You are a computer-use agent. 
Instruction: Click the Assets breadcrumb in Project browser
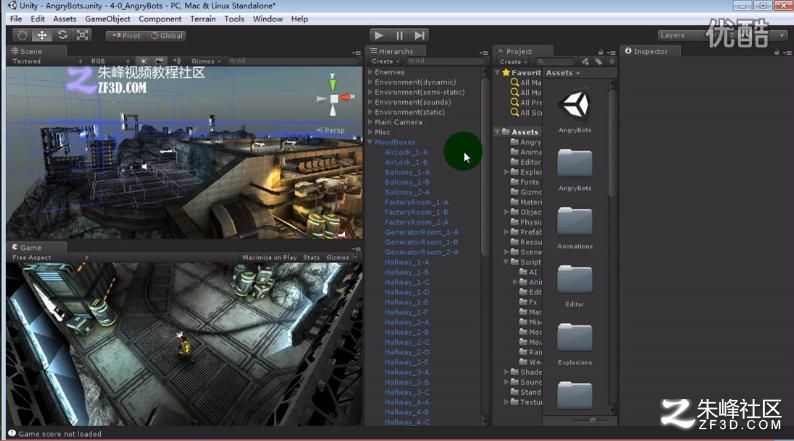click(560, 73)
